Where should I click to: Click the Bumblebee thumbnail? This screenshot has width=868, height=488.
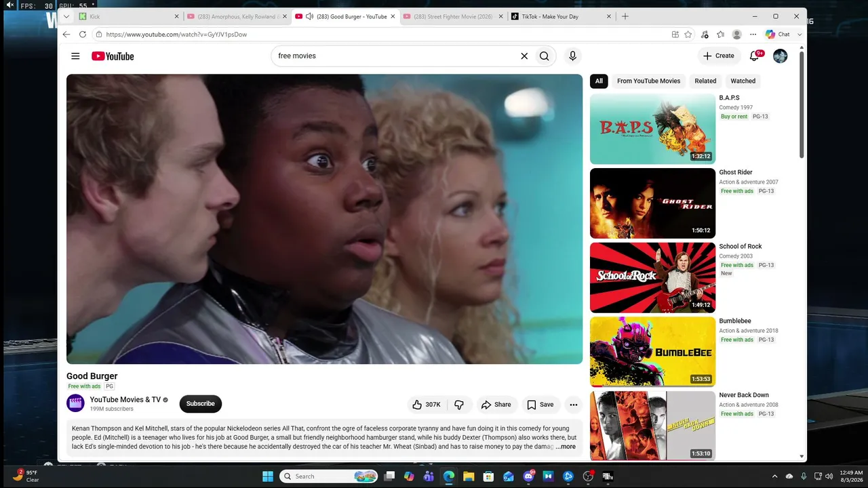coord(652,352)
